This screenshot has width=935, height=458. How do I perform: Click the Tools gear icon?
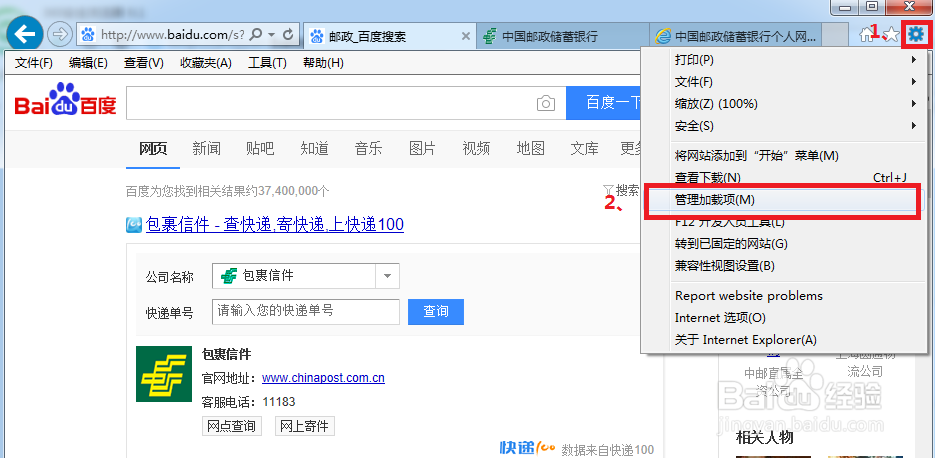tap(915, 35)
